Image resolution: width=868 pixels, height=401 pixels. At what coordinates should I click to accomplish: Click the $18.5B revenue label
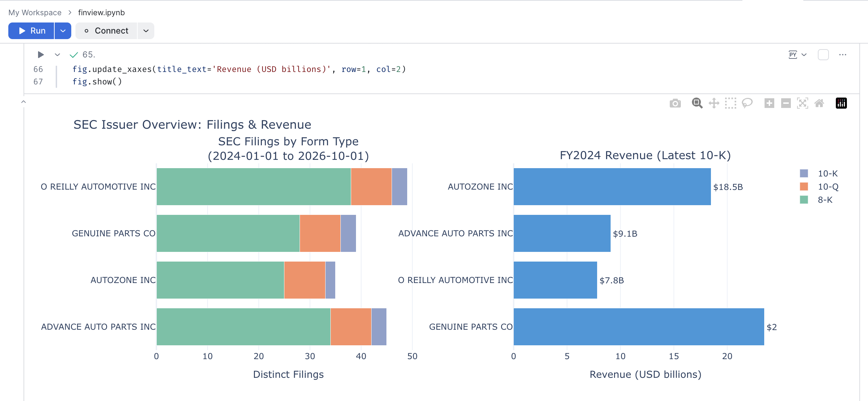click(x=728, y=187)
